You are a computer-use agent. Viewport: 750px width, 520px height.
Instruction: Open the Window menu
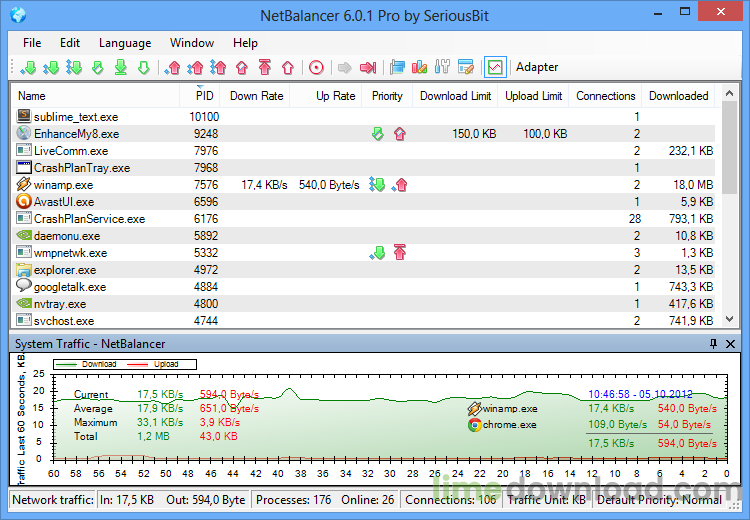pos(191,43)
